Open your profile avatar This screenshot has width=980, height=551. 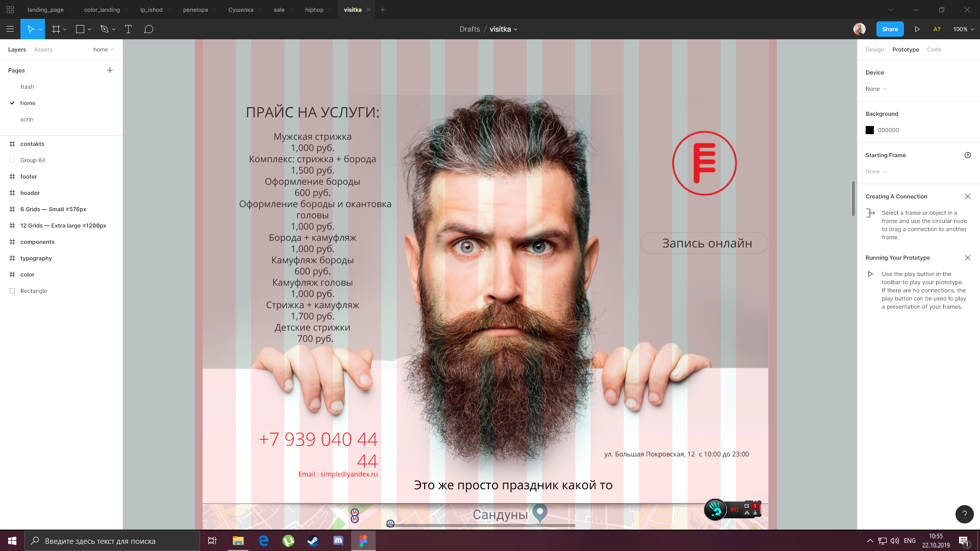coord(860,29)
